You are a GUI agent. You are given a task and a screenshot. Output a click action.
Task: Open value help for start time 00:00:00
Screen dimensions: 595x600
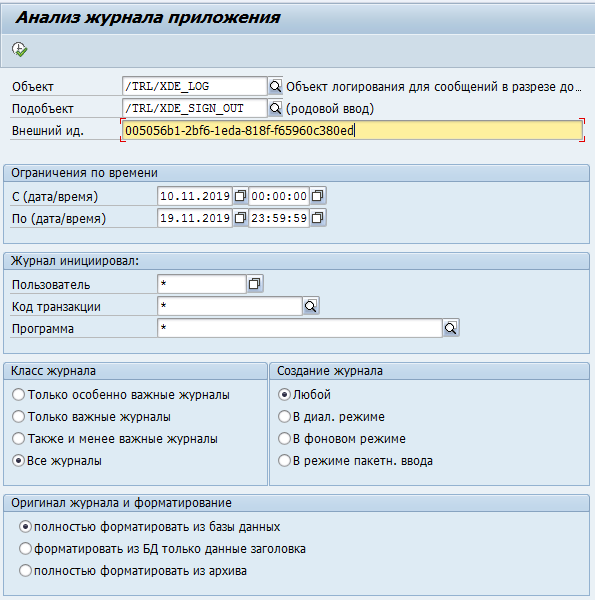(317, 196)
